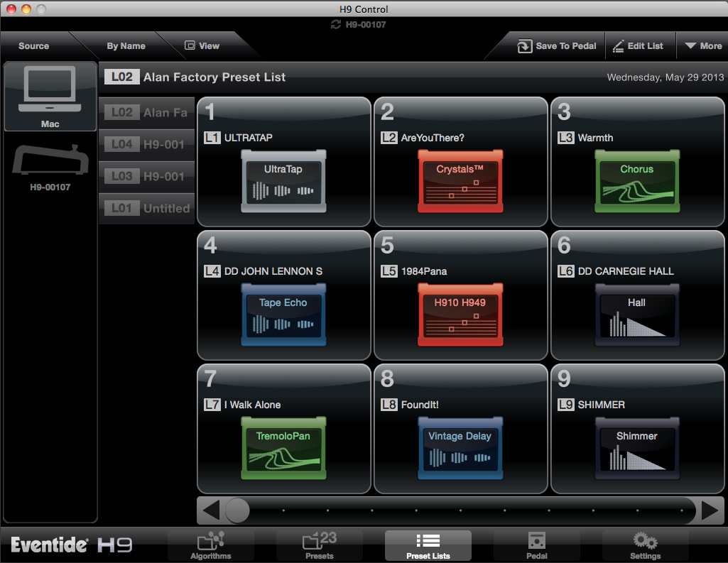Click the 1984Pana preset name
Screen dimensions: 728x563
[x=424, y=271]
